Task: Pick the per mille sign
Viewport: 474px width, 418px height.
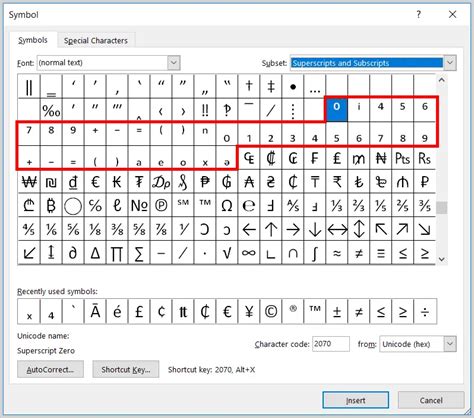Action: pyautogui.click(x=51, y=110)
